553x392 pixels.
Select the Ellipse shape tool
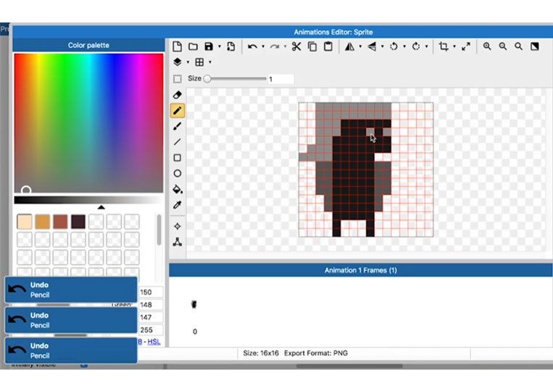pyautogui.click(x=178, y=173)
